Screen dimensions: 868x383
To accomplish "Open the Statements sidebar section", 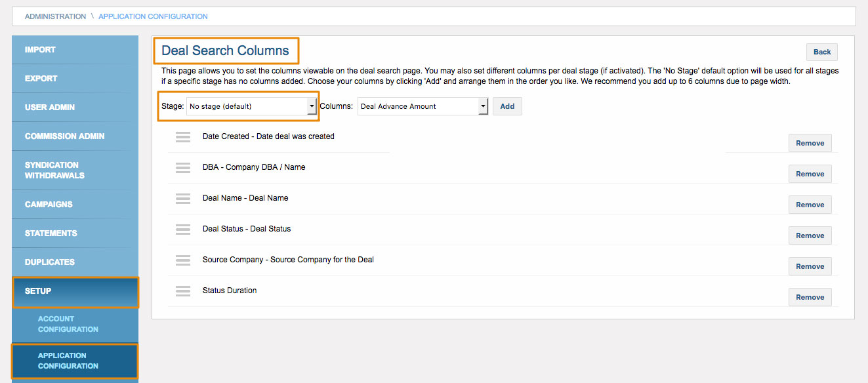I will pyautogui.click(x=75, y=233).
